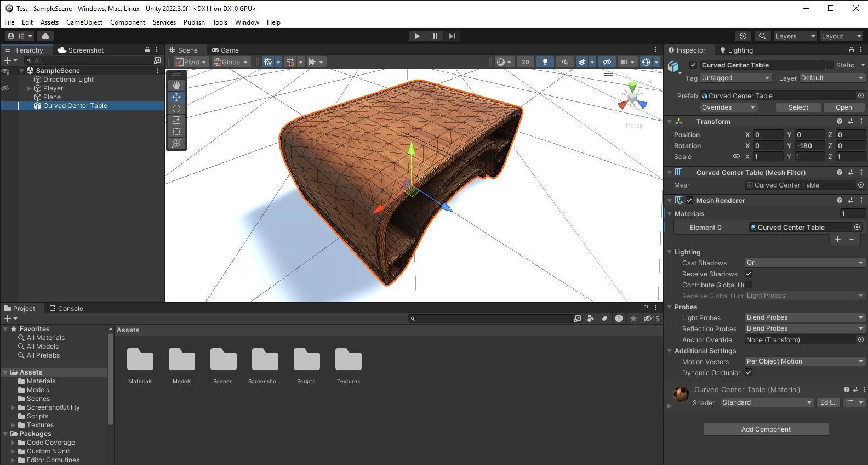Screen dimensions: 868x465
Task: Expand the Player object in Hierarchy
Action: 30,88
